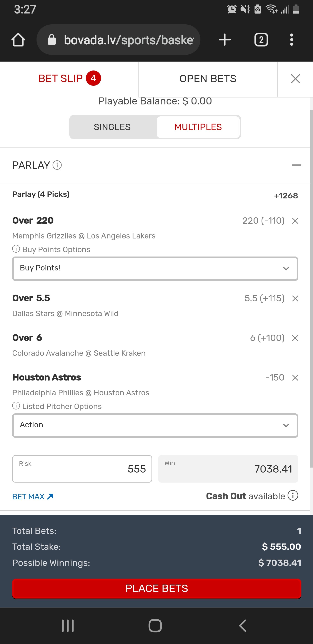Viewport: 313px width, 644px height.
Task: Remove the Over 5.5 Stars-Wild pick
Action: 295,299
